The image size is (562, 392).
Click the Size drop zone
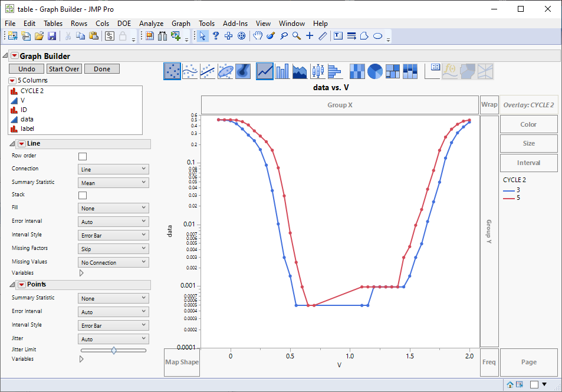[528, 143]
